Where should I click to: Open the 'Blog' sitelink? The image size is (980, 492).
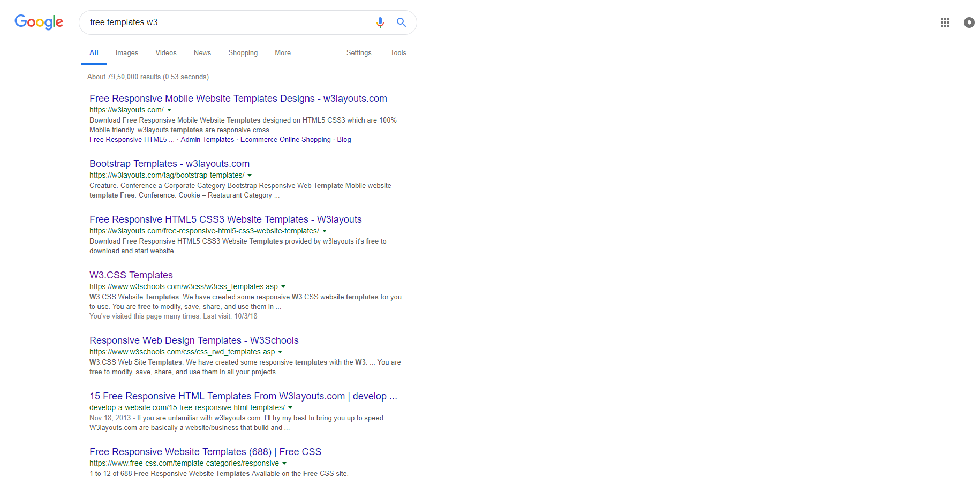coord(344,140)
